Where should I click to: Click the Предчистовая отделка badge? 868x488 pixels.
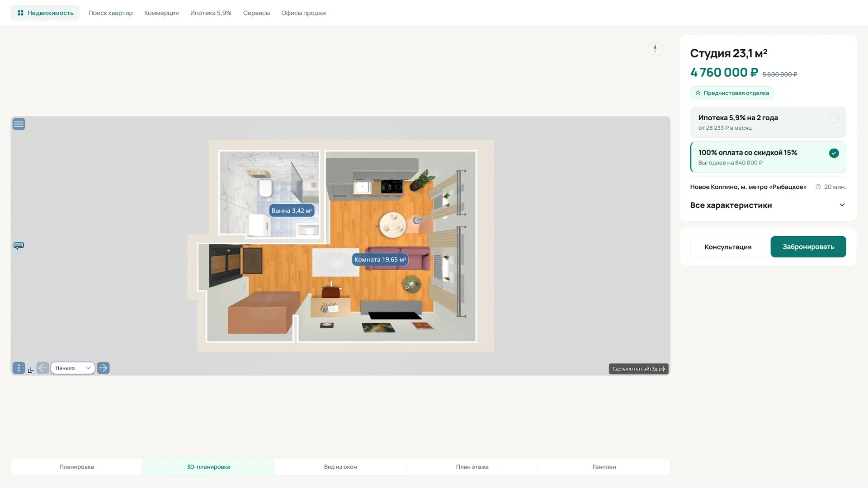732,93
